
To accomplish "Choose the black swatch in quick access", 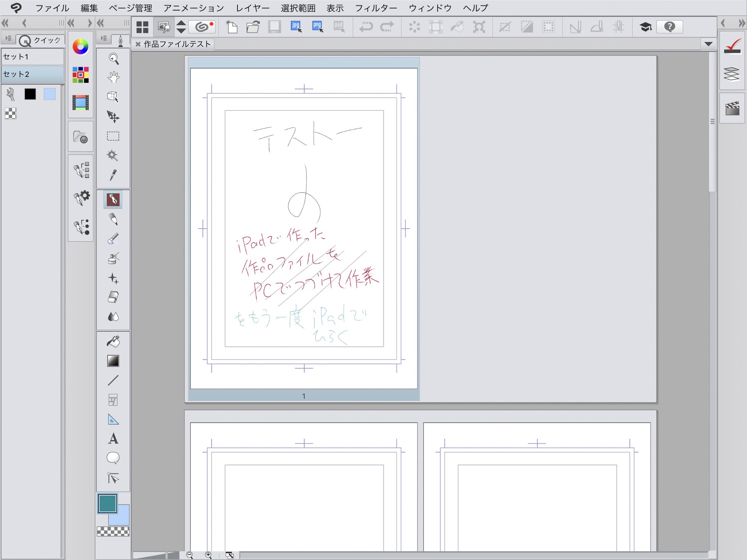I will [30, 94].
